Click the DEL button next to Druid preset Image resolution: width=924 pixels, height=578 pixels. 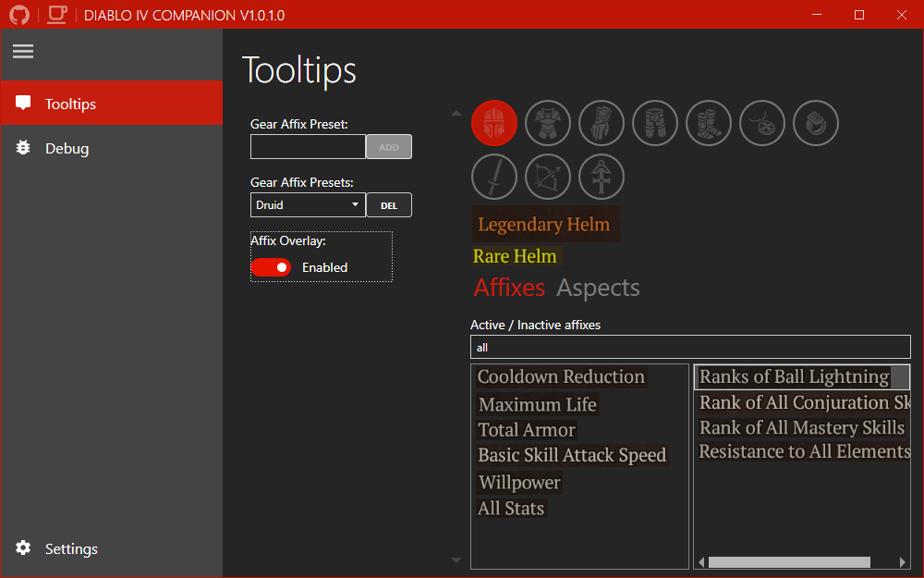(389, 204)
